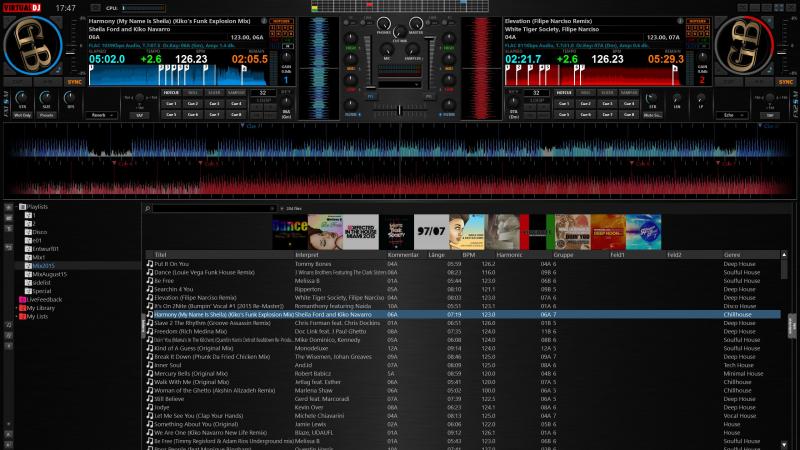Select the HOTCUE tab on left deck

[171, 92]
